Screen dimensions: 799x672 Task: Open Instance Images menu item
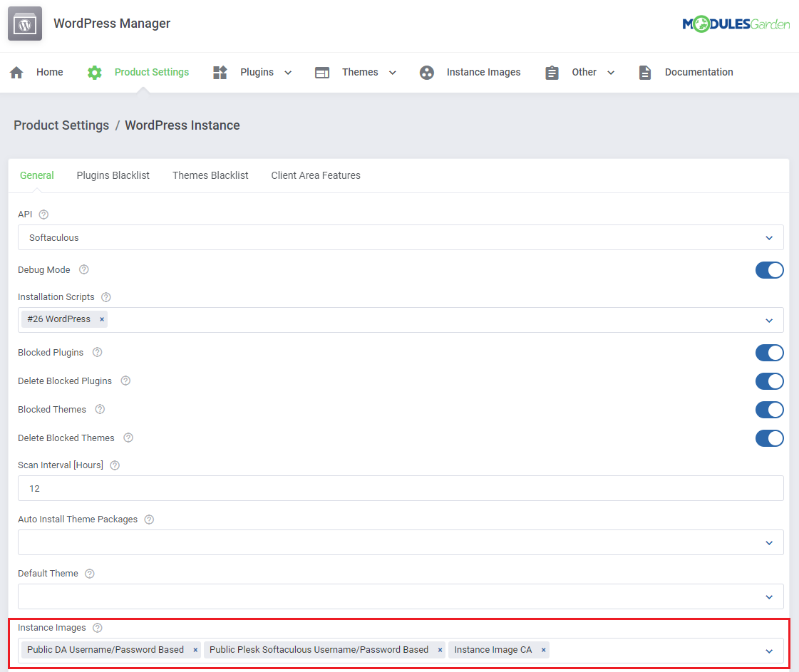pos(483,73)
